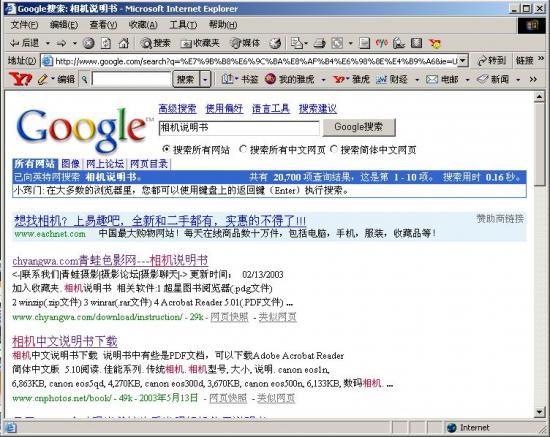Expand the 我的雅虎 dropdown arrow
This screenshot has height=437, width=550.
(323, 80)
